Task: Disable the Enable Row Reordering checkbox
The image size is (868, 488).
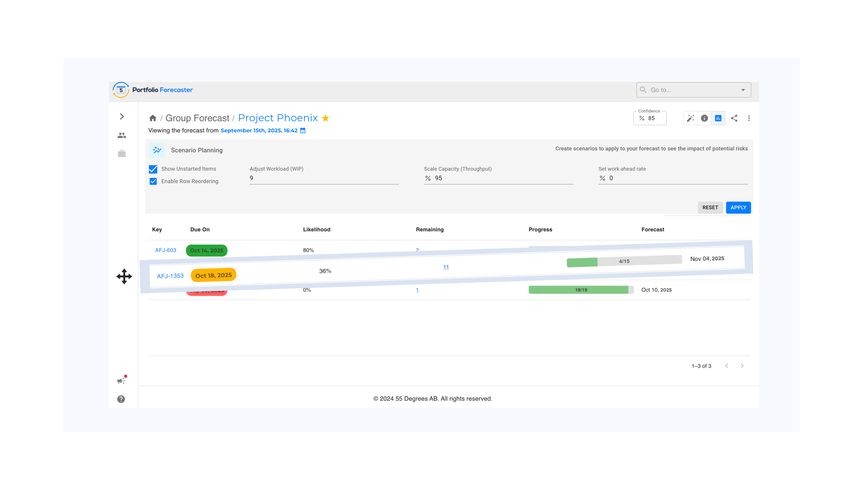Action: 153,181
